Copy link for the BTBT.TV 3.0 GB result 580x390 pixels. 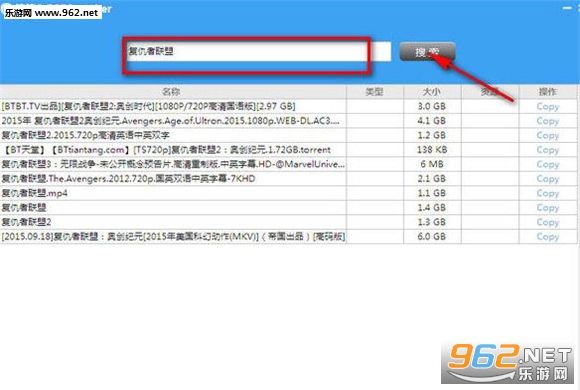click(548, 107)
